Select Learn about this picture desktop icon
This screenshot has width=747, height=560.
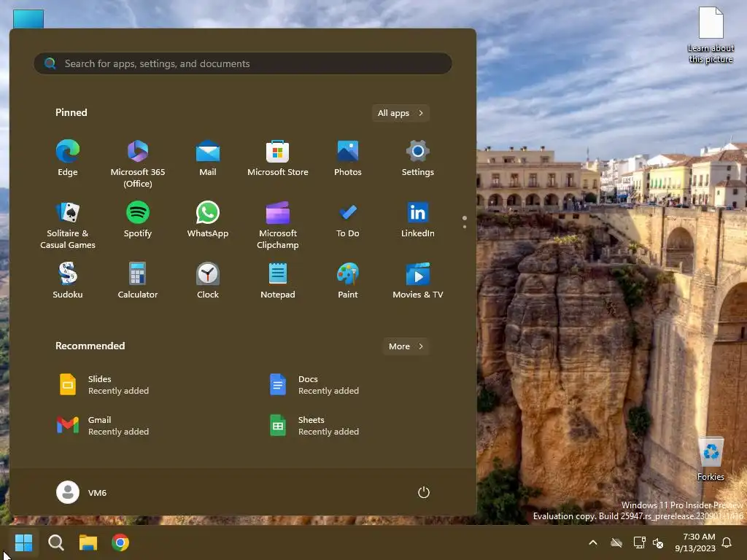711,35
